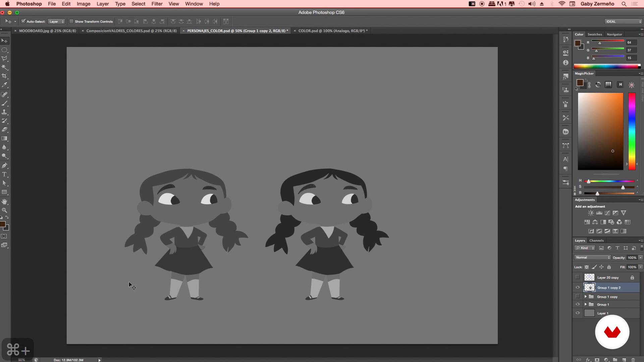This screenshot has width=644, height=362.
Task: Show the Group 1 copy group
Action: pyautogui.click(x=578, y=296)
